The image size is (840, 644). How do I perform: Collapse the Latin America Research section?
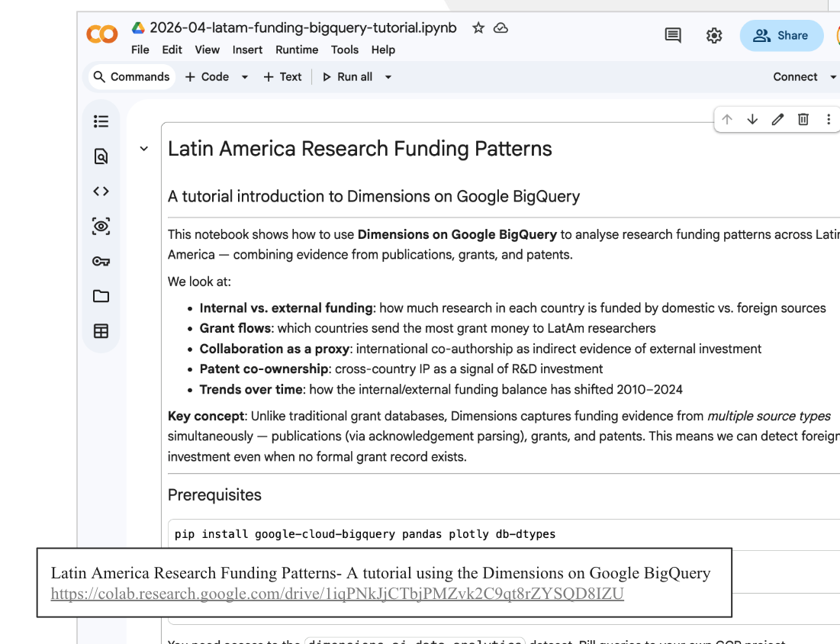click(144, 149)
